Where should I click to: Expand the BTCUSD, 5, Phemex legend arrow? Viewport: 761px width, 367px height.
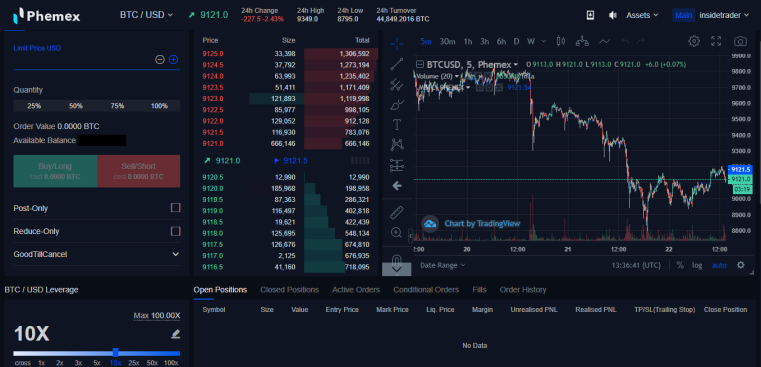515,65
